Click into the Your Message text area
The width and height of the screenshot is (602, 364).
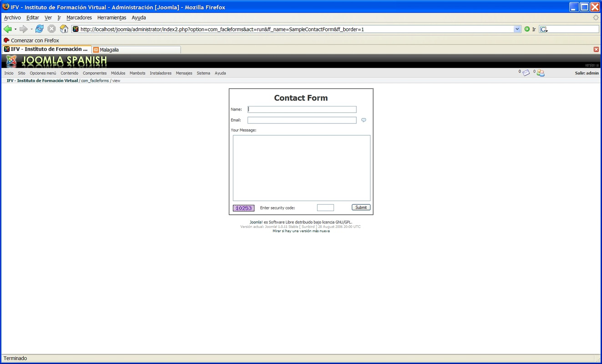(302, 168)
